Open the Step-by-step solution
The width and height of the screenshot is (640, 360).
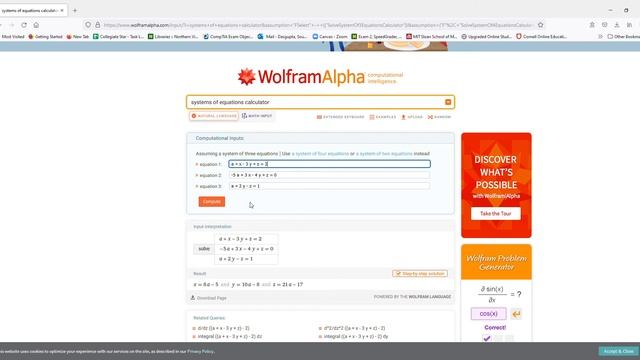pos(420,273)
